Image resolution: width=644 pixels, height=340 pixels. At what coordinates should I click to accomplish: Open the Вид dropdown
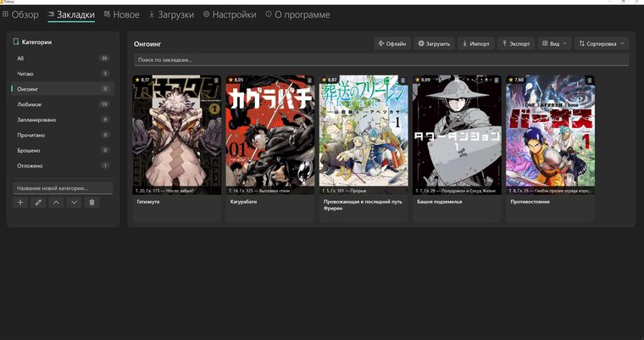click(x=554, y=43)
